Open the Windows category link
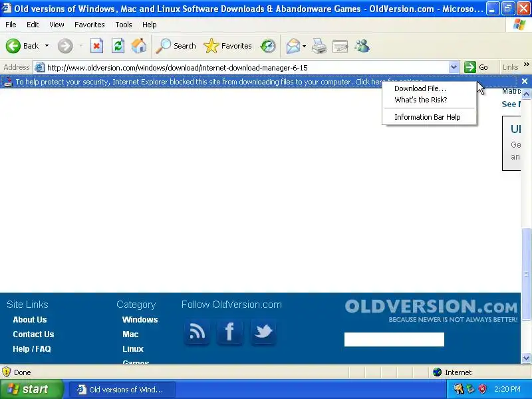The image size is (532, 399). coord(140,320)
